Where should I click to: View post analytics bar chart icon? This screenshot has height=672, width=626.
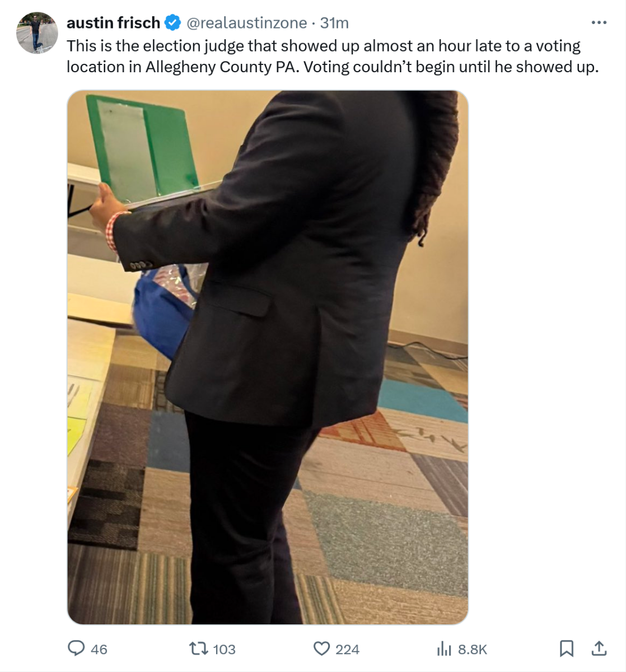444,648
